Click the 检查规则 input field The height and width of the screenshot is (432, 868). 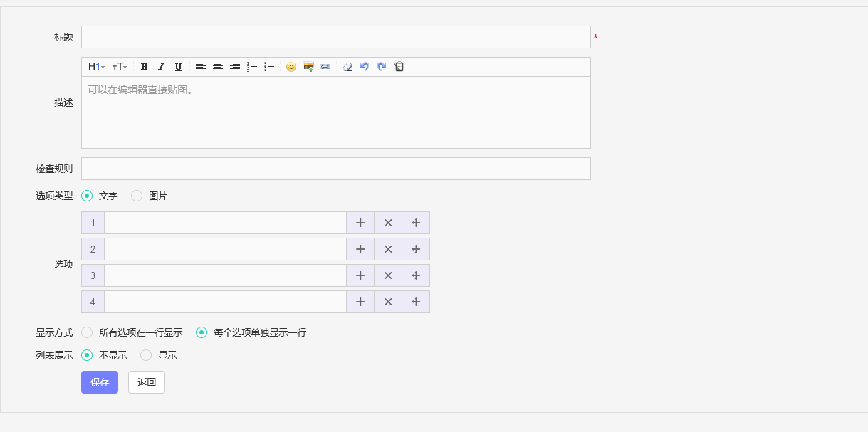[335, 169]
